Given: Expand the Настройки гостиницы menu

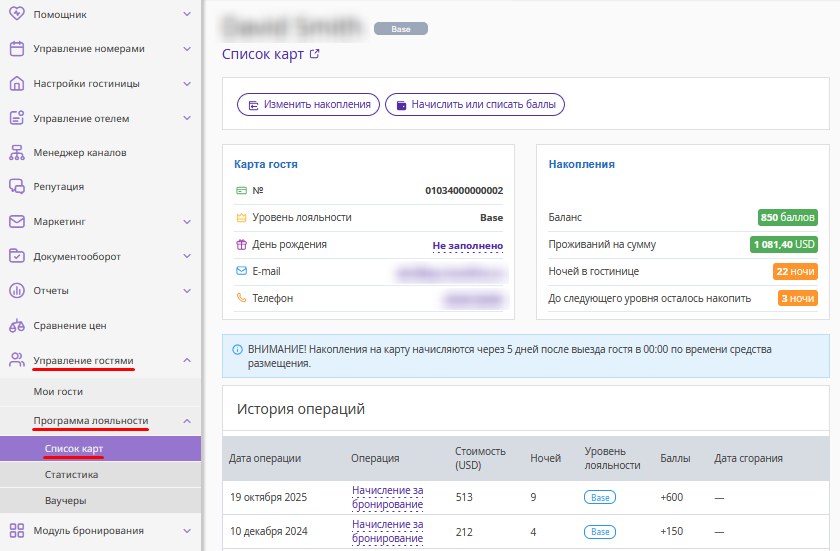Looking at the screenshot, I should (x=187, y=84).
